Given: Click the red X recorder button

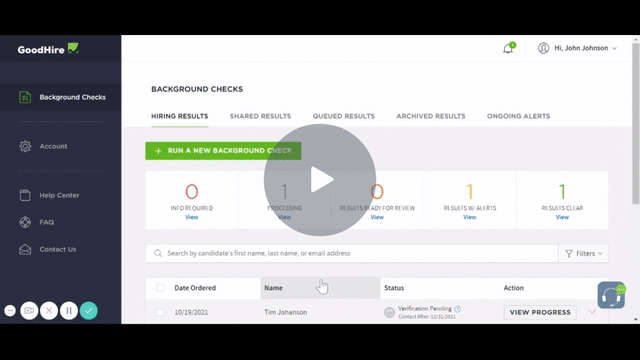Looking at the screenshot, I should (49, 311).
